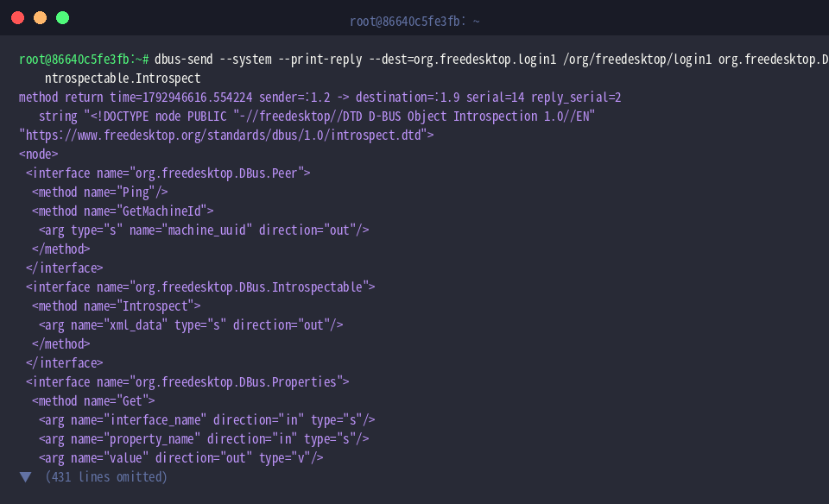Image resolution: width=829 pixels, height=504 pixels.
Task: Click the green maximize window button
Action: (62, 18)
